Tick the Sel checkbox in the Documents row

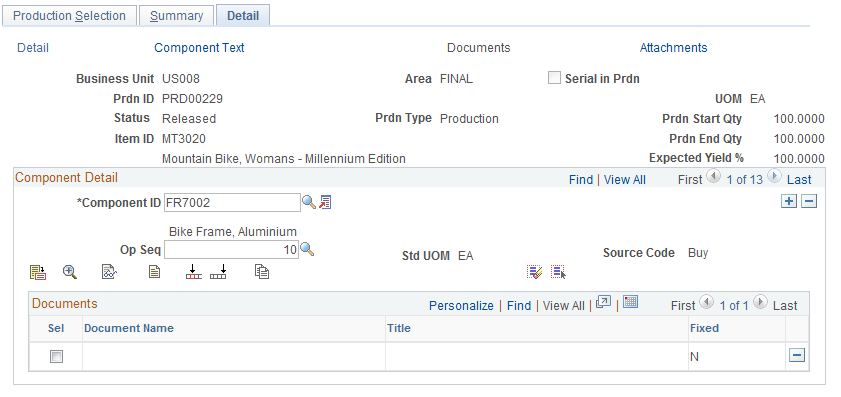(56, 356)
